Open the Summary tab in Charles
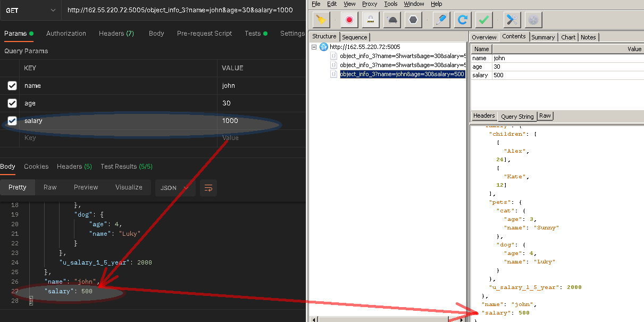This screenshot has width=644, height=322. pyautogui.click(x=543, y=37)
